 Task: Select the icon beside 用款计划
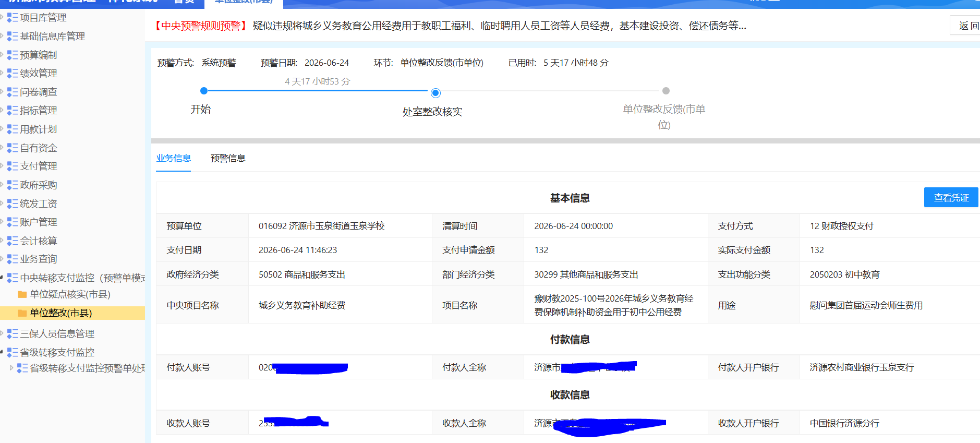point(13,129)
